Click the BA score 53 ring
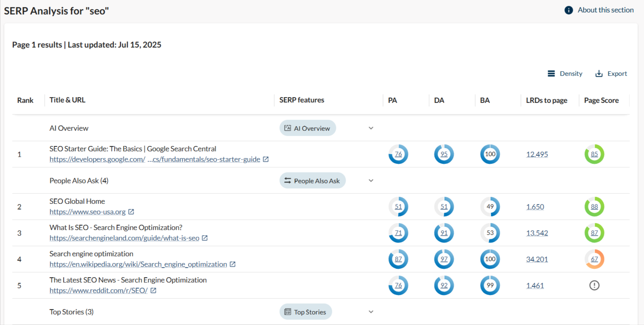644x325 pixels. (x=490, y=233)
